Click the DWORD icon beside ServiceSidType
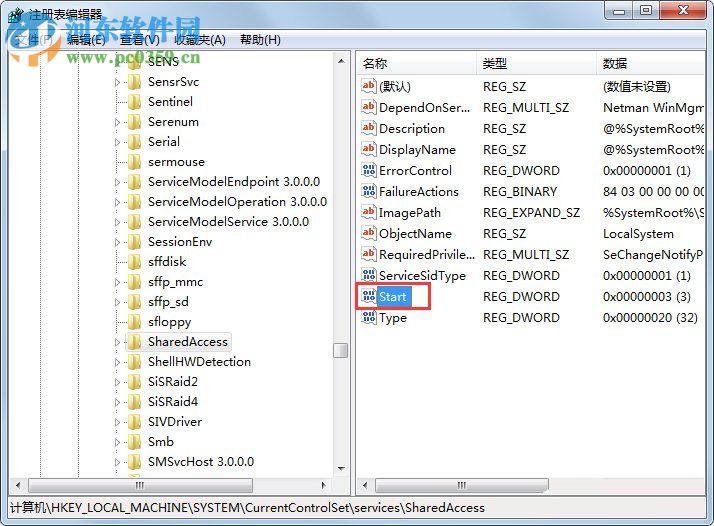Screen dimensions: 714x526 click(368, 275)
